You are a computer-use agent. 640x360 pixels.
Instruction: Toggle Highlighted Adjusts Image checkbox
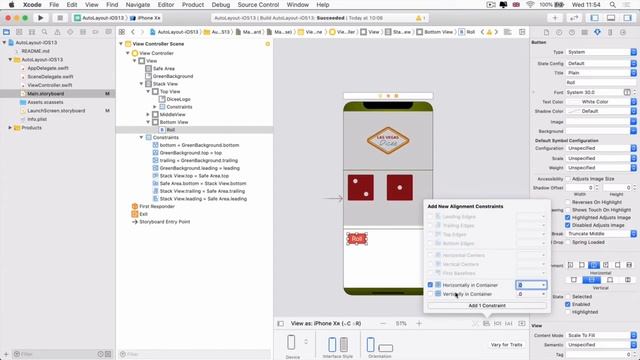[568, 218]
